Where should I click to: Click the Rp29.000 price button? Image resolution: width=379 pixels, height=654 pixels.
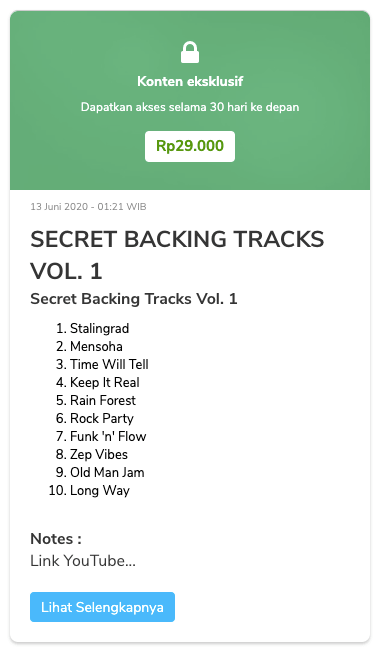(x=190, y=146)
